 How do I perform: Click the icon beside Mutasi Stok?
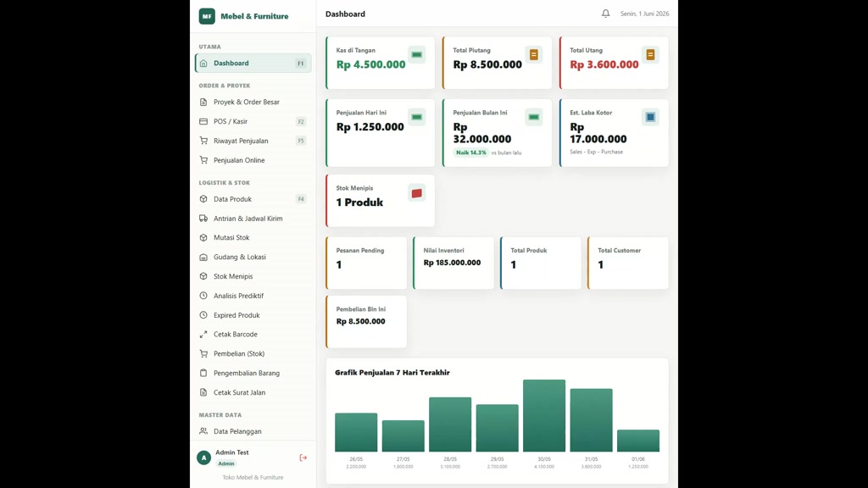point(203,237)
